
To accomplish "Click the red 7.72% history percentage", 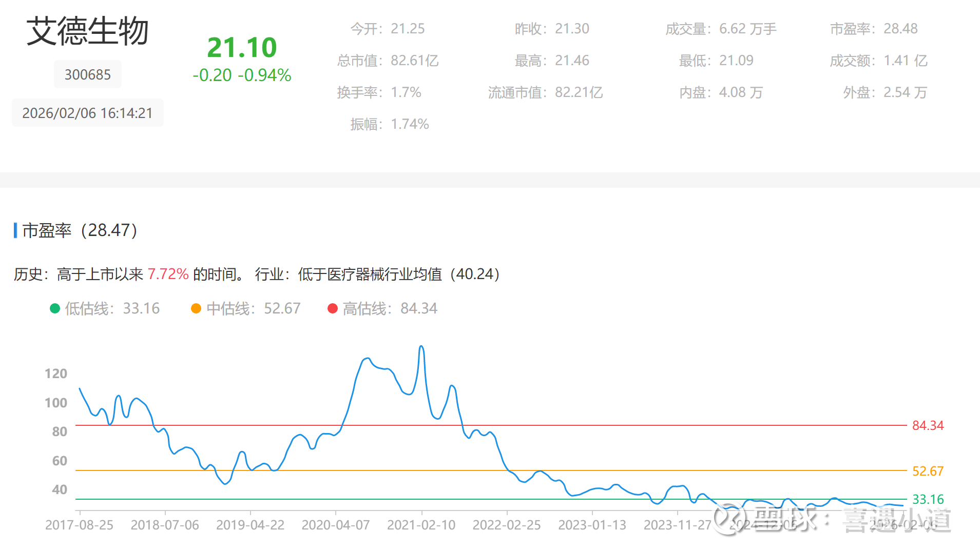I will coord(168,274).
